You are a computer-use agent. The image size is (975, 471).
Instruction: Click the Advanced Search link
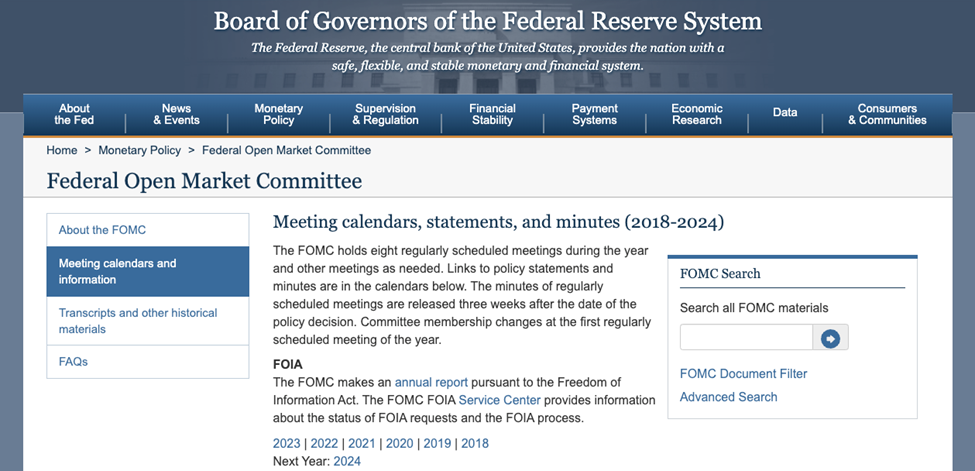(728, 397)
